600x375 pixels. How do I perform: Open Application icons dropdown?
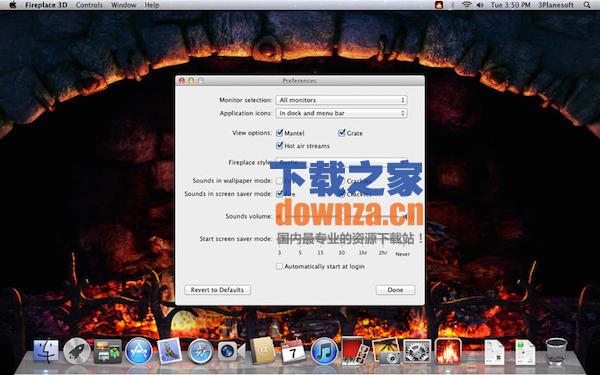[341, 113]
